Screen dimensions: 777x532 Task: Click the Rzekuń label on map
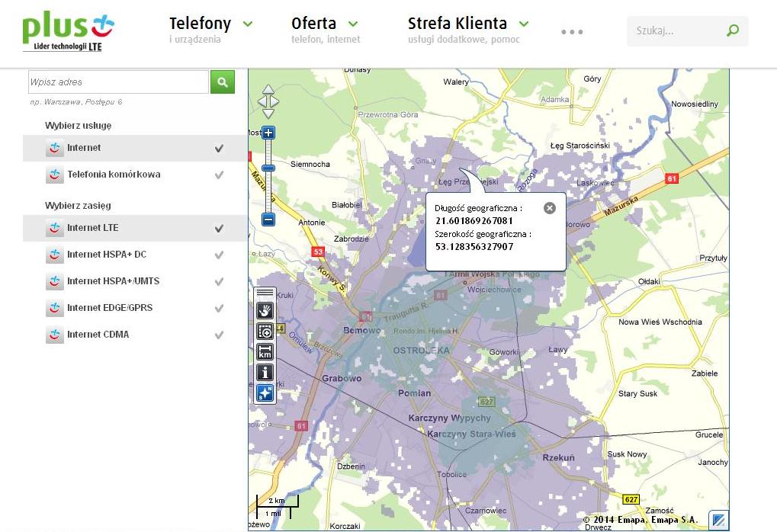pos(558,458)
